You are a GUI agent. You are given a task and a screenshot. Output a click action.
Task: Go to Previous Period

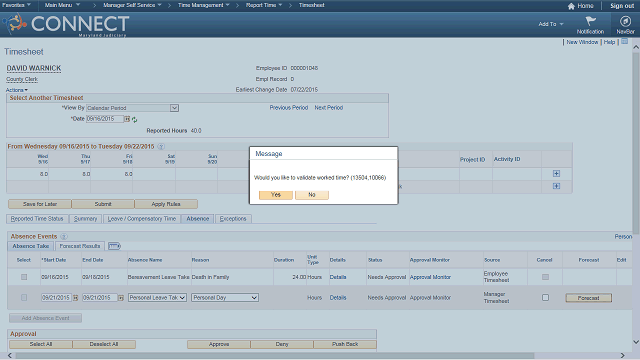(x=289, y=108)
